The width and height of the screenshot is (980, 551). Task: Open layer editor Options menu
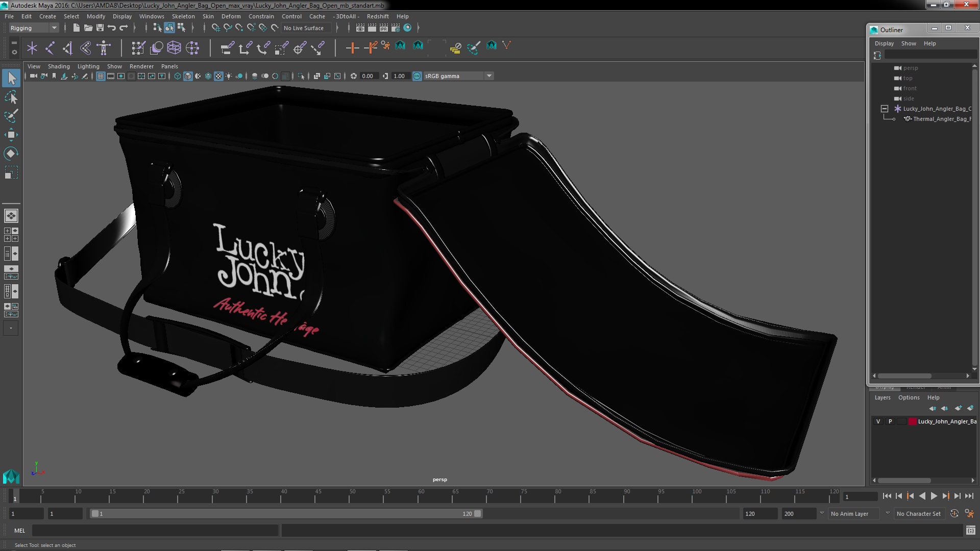pos(909,397)
